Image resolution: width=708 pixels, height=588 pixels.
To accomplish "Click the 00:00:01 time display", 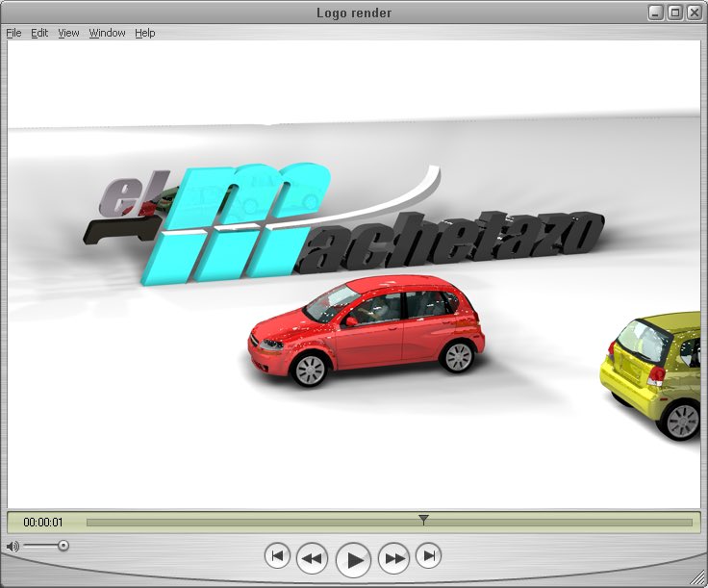I will point(43,523).
